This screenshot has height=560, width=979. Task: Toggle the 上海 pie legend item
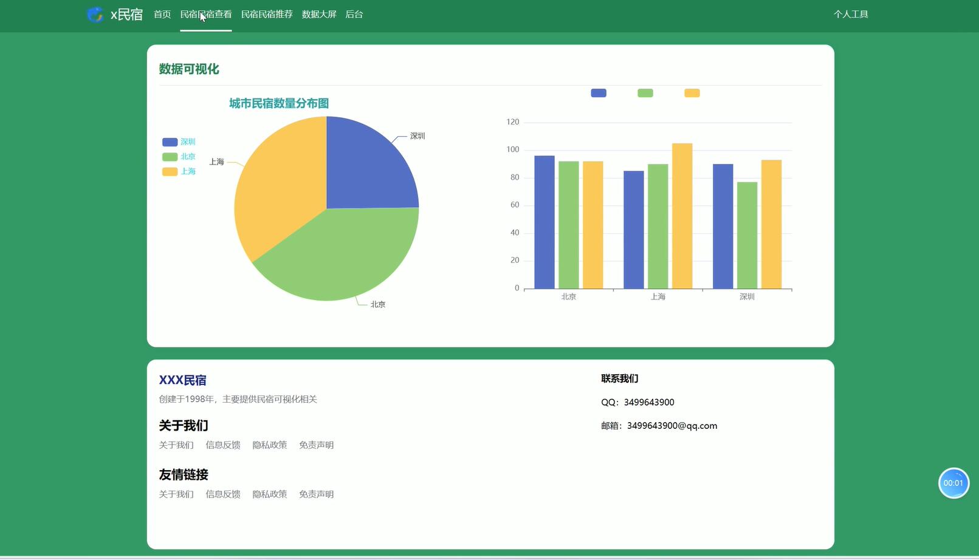[179, 172]
